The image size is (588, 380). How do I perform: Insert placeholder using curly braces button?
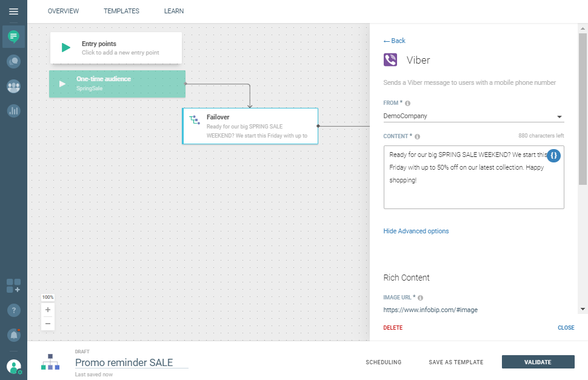[x=554, y=155]
